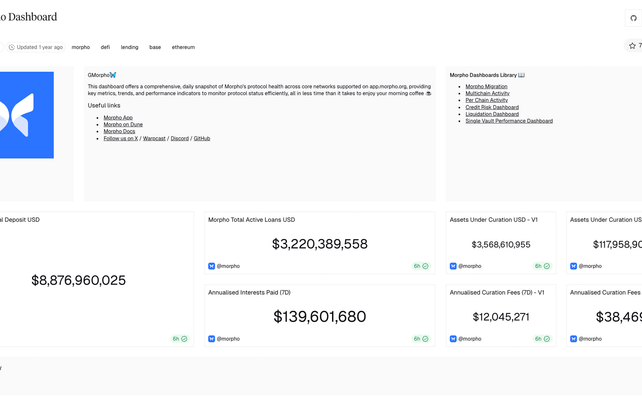Open the Credit Risk Dashboard link
642x400 pixels.
pyautogui.click(x=492, y=107)
